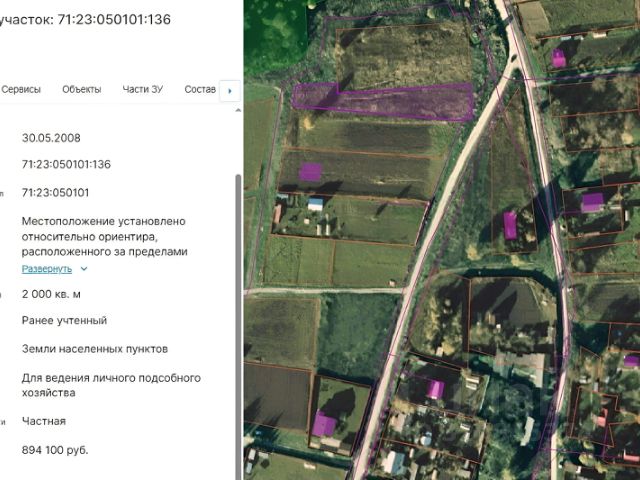Viewport: 640px width, 480px height.
Task: Select the date 30.05.2008
Action: click(51, 138)
